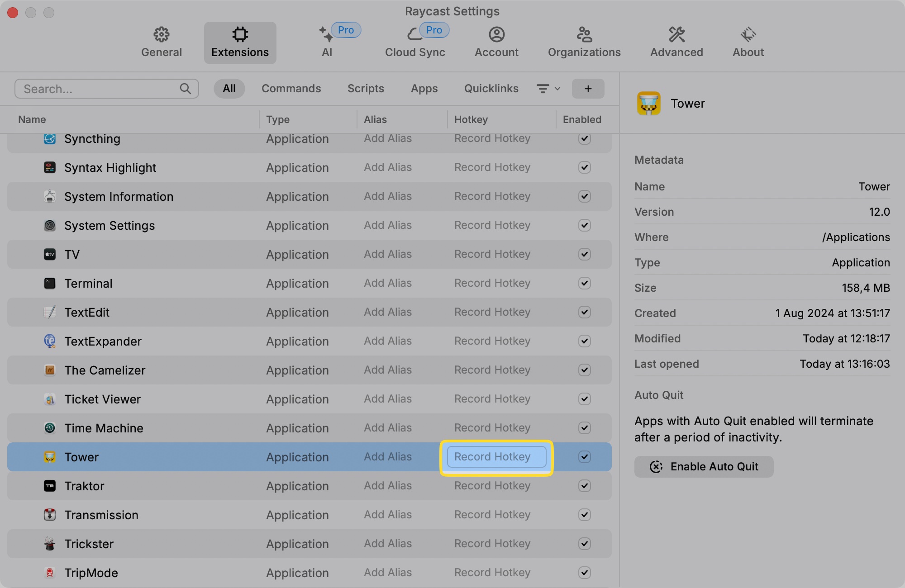Toggle the Enabled checkbox for Transmission
Image resolution: width=905 pixels, height=588 pixels.
coord(584,515)
